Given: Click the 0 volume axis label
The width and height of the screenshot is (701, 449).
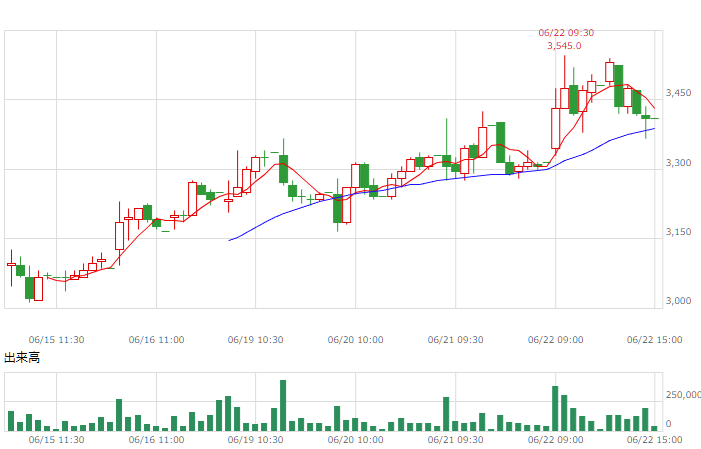Looking at the screenshot, I should [668, 423].
